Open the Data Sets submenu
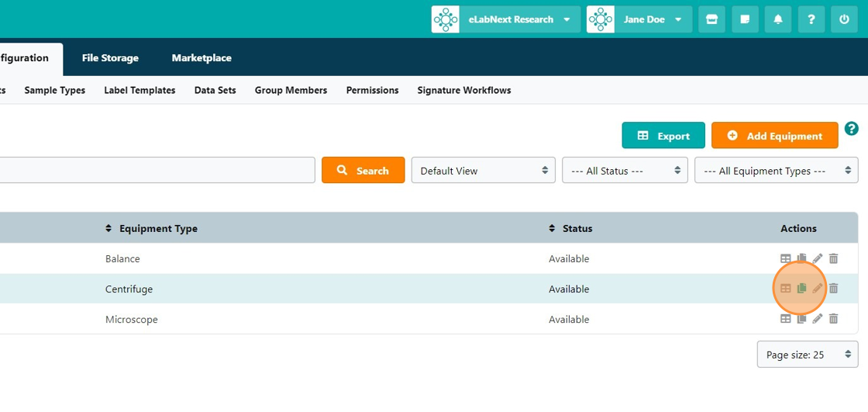The width and height of the screenshot is (868, 412). [215, 90]
